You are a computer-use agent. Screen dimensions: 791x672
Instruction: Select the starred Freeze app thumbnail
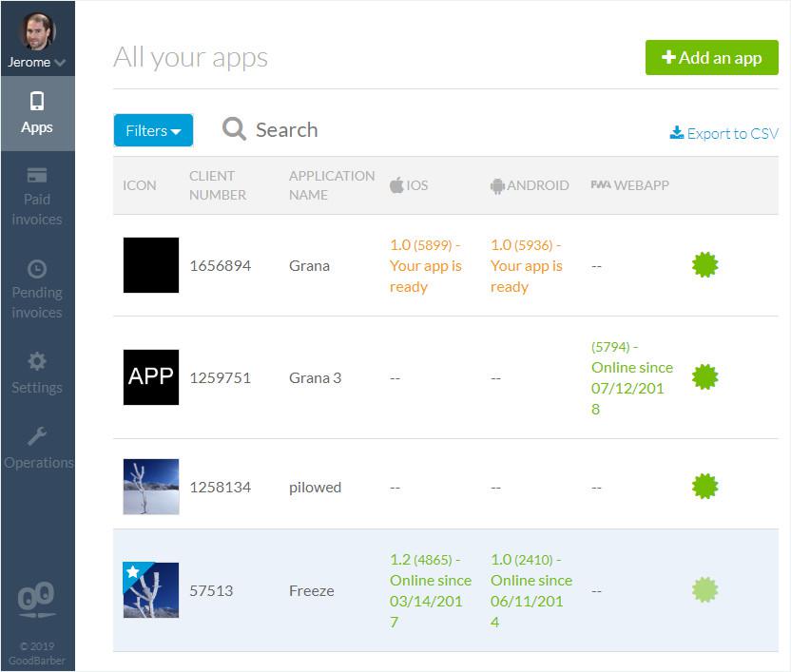(x=151, y=590)
